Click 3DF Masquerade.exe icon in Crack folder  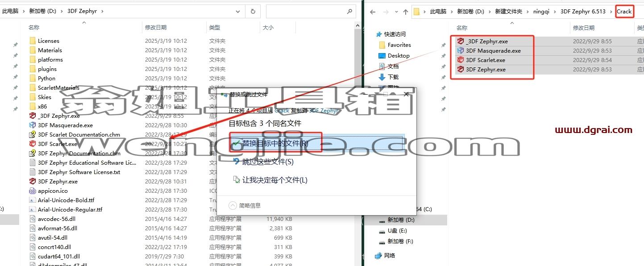[x=461, y=50]
